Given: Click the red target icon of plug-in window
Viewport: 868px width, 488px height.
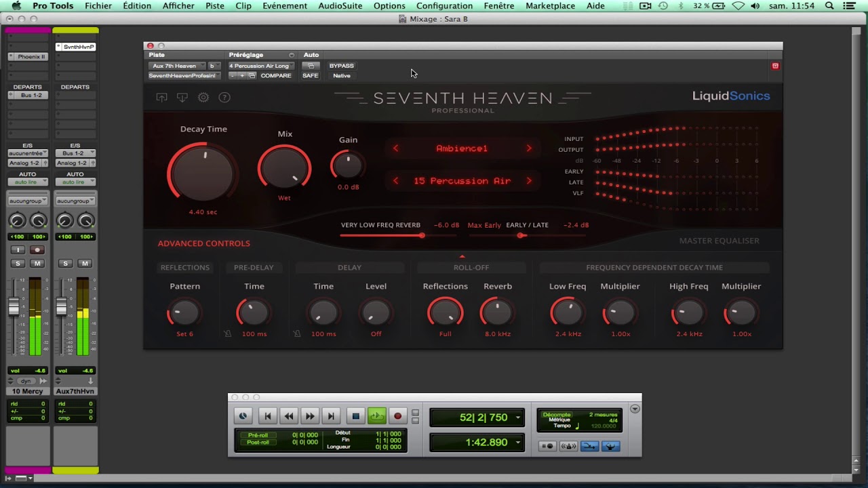Looking at the screenshot, I should pyautogui.click(x=775, y=66).
